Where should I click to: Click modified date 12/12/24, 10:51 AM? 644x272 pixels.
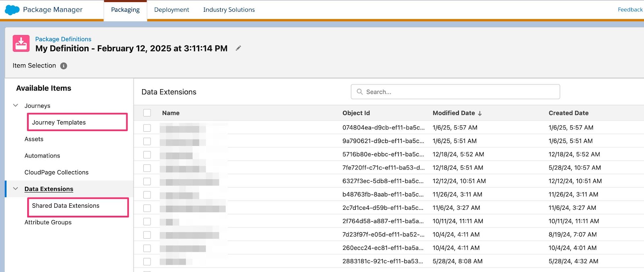[x=459, y=181]
